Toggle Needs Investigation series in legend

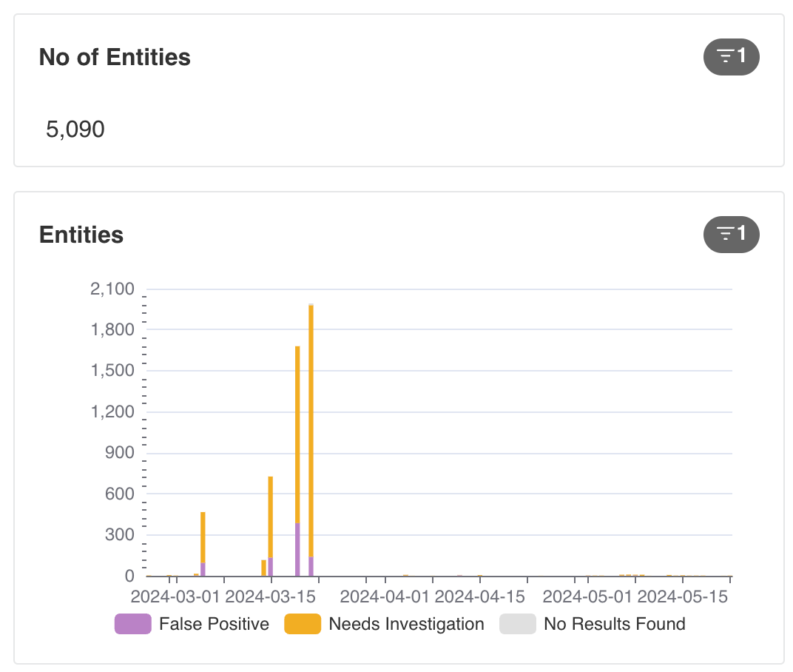(384, 624)
